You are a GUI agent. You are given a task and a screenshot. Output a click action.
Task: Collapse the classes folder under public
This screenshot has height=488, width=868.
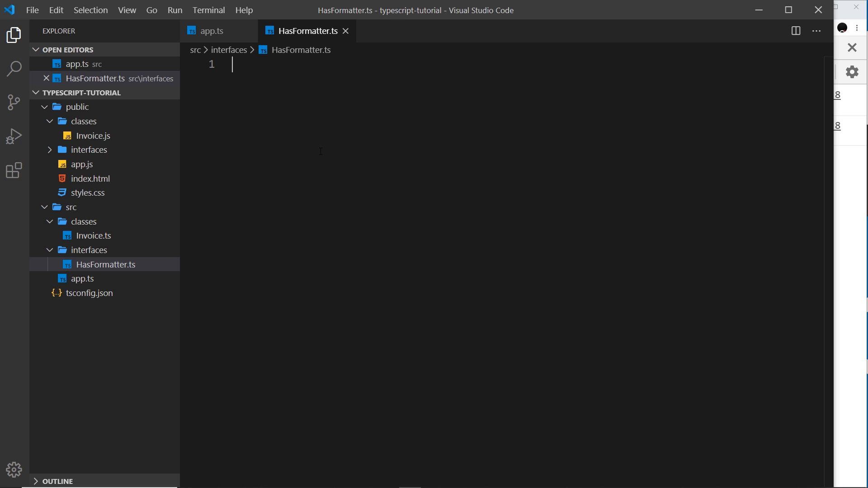coord(50,121)
